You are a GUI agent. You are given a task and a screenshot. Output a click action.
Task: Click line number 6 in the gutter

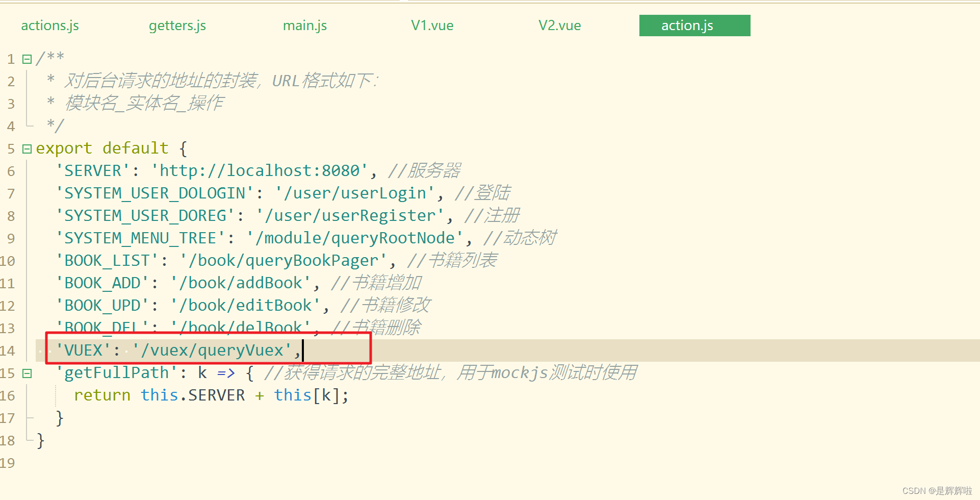(11, 171)
